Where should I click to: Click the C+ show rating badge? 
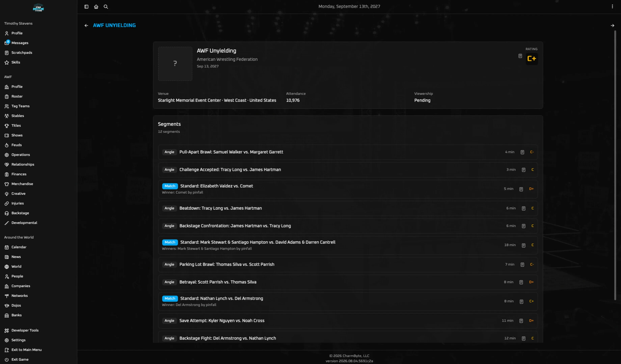point(532,59)
